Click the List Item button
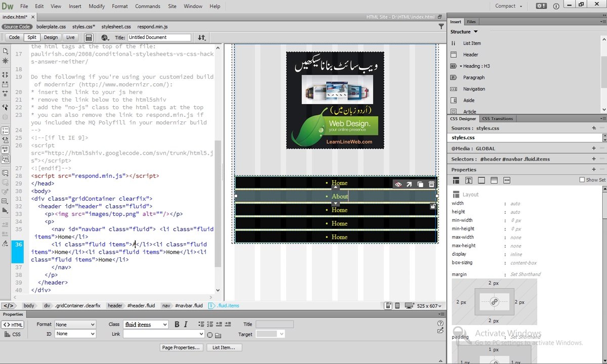Image resolution: width=607 pixels, height=364 pixels. (x=224, y=347)
